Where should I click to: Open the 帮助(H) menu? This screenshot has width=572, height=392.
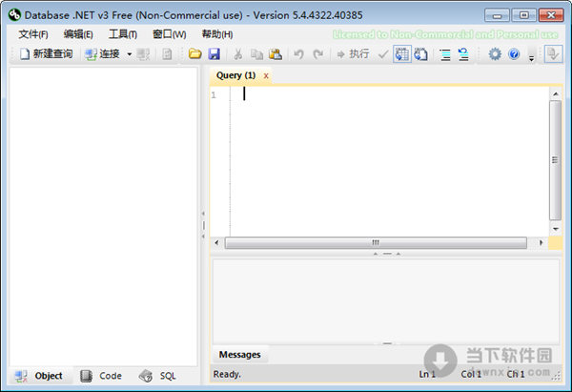point(217,34)
